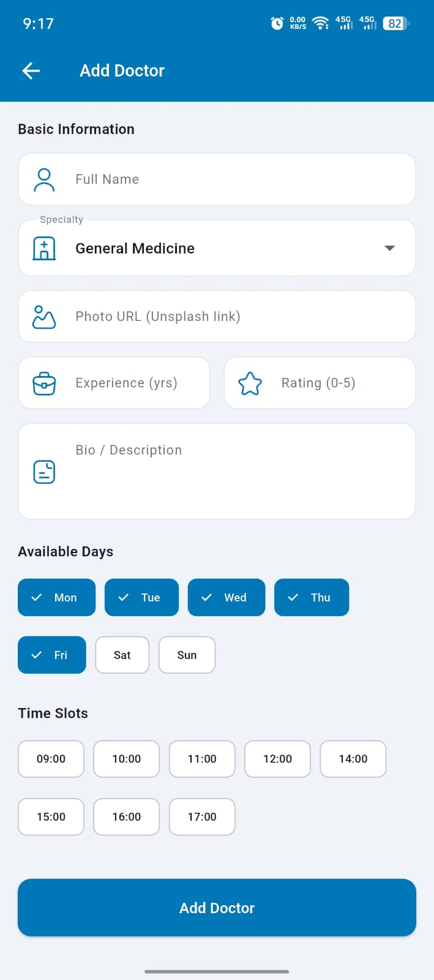Click the document icon in Bio field
This screenshot has width=434, height=980.
click(x=43, y=472)
